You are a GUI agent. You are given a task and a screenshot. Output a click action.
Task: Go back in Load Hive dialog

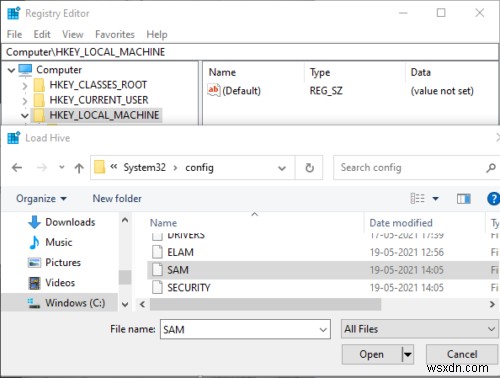coord(17,168)
